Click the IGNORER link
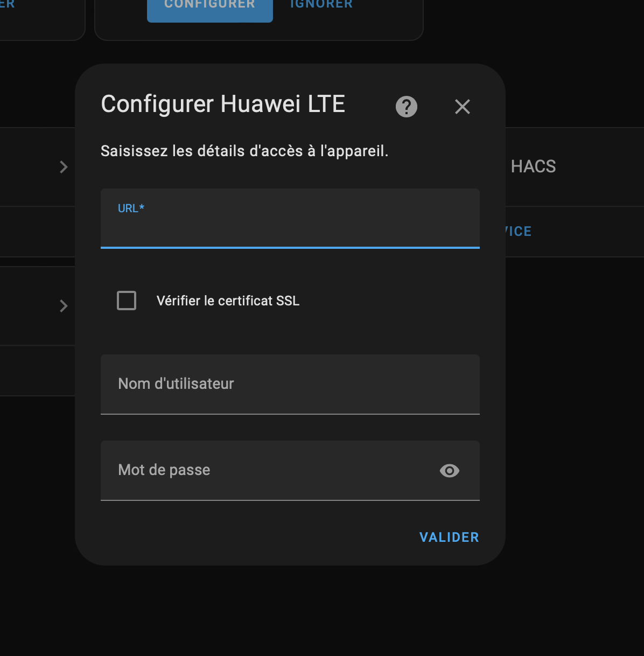The image size is (644, 656). [321, 4]
